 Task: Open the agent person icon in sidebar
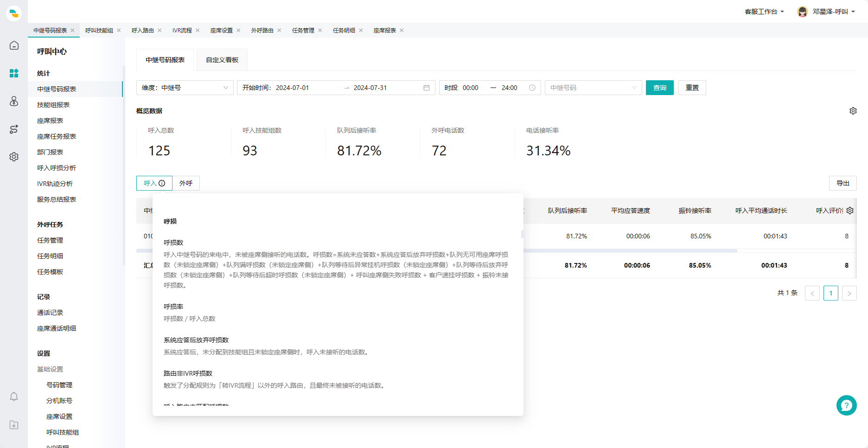[x=14, y=101]
